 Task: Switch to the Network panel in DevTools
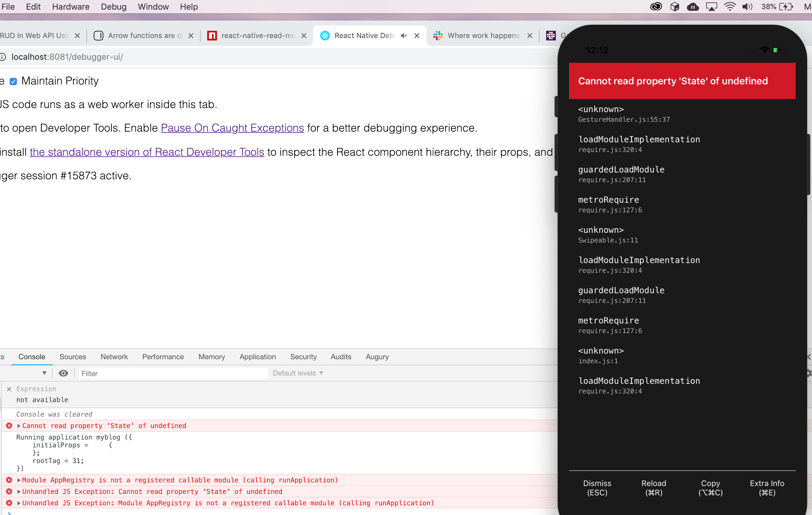[114, 357]
